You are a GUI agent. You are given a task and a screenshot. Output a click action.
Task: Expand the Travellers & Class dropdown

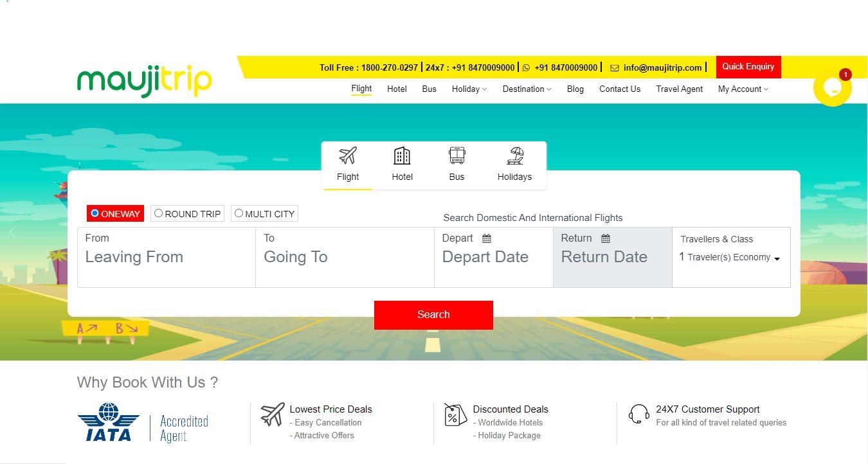pyautogui.click(x=730, y=257)
